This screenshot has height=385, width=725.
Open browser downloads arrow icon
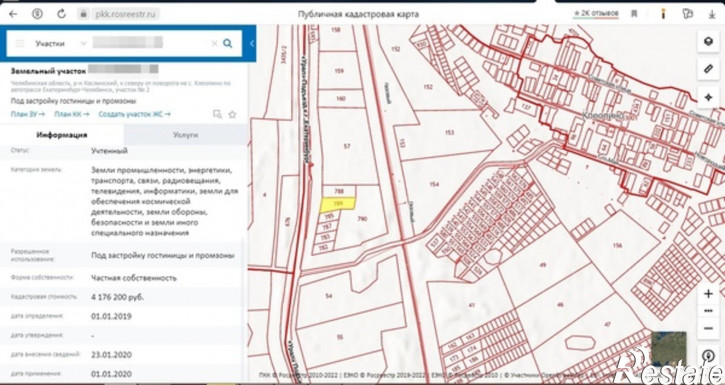pos(712,14)
